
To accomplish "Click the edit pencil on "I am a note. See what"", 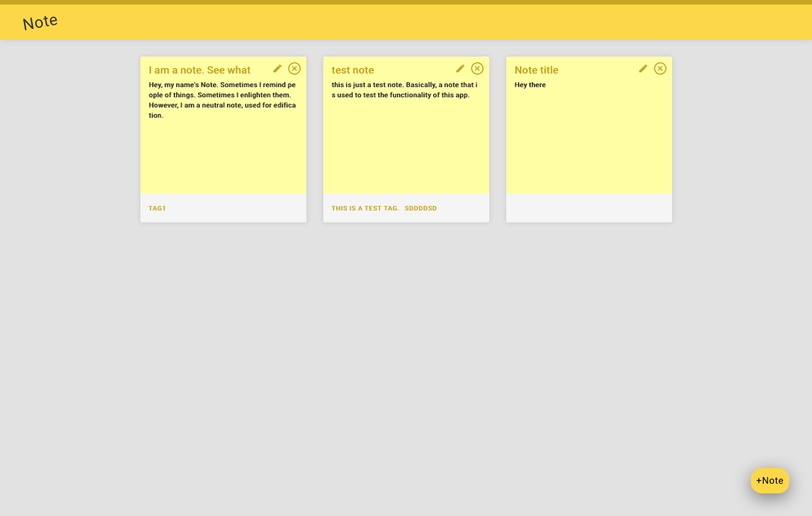I will tap(277, 68).
